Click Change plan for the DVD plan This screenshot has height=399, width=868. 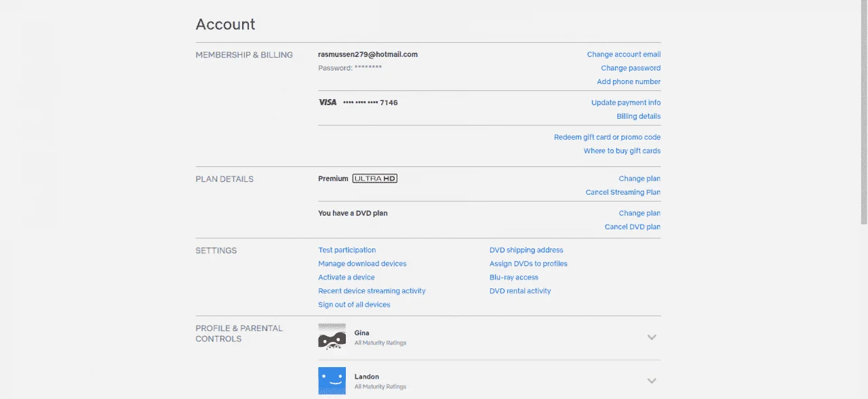click(639, 213)
